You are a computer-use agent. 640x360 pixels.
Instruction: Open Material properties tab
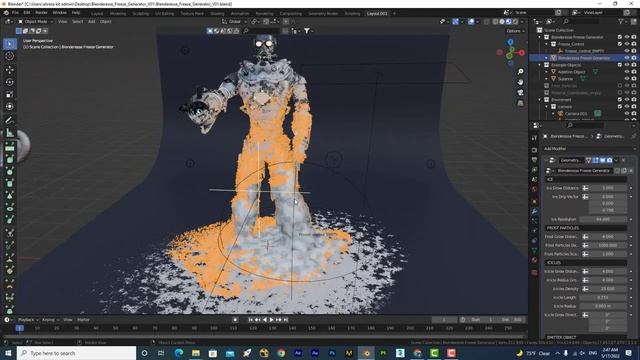coord(534,260)
